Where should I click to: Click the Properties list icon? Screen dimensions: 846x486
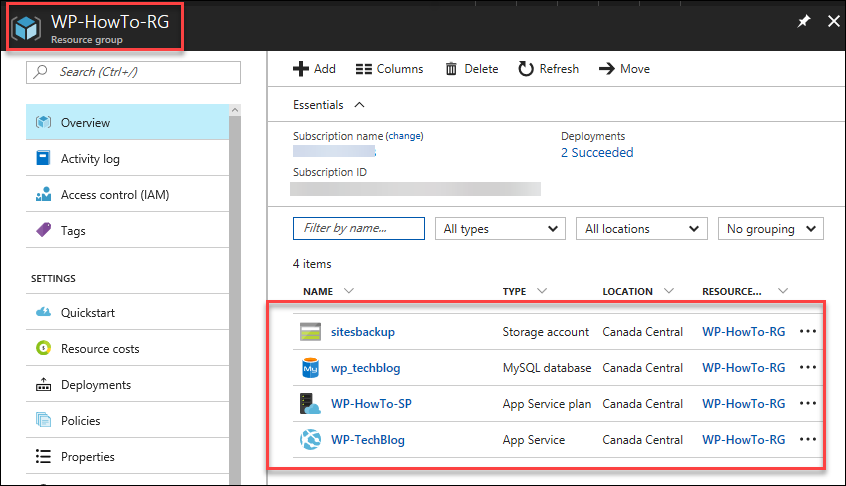(43, 456)
